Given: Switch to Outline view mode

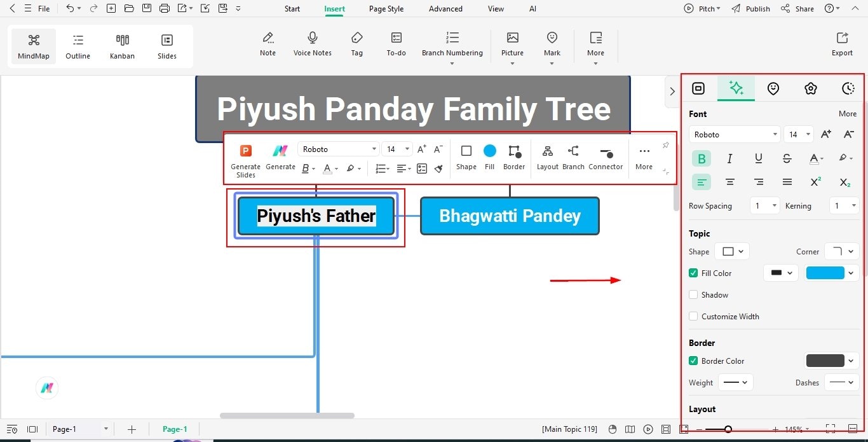Looking at the screenshot, I should pos(78,46).
